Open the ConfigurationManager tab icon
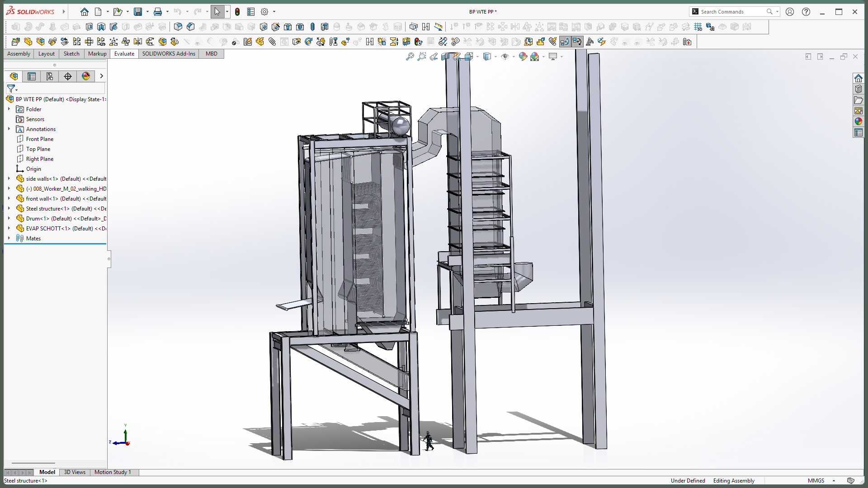 pyautogui.click(x=50, y=76)
